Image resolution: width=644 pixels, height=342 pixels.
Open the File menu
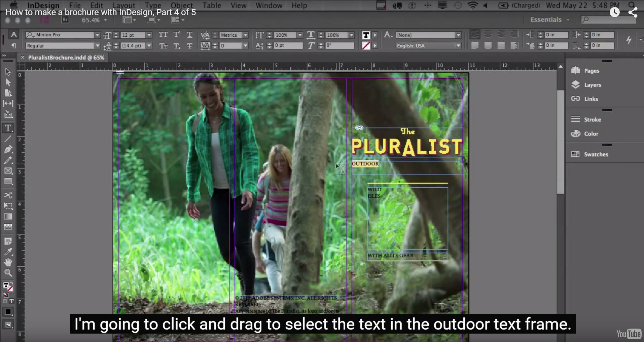pos(75,5)
